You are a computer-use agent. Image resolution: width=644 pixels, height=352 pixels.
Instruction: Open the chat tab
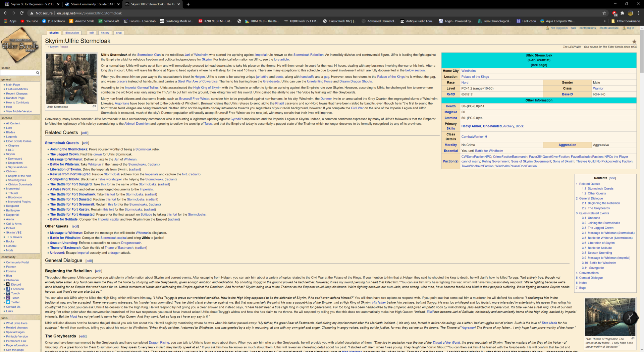119,33
